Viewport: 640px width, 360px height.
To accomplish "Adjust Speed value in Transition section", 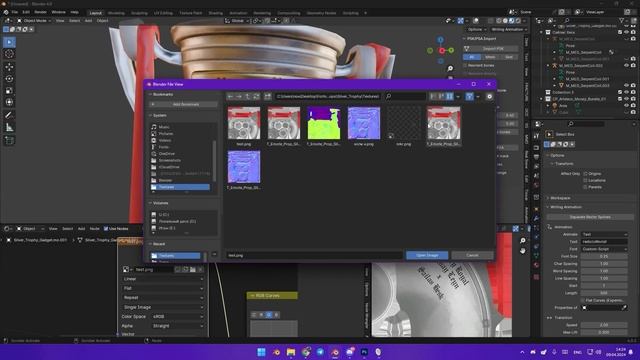I will pos(604,325).
